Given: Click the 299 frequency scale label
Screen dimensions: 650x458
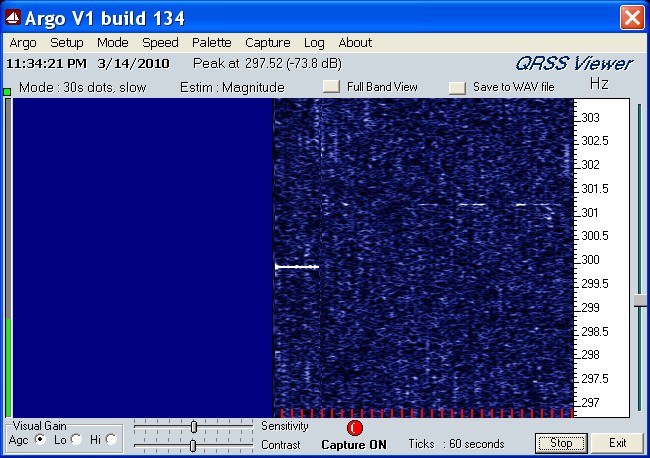Looking at the screenshot, I should 590,308.
